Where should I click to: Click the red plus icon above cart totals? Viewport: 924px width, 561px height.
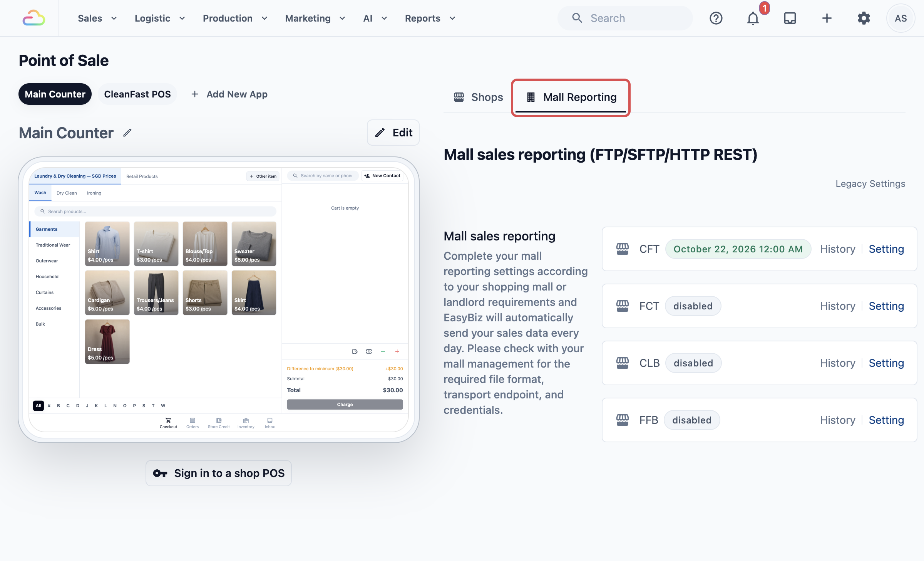click(397, 351)
